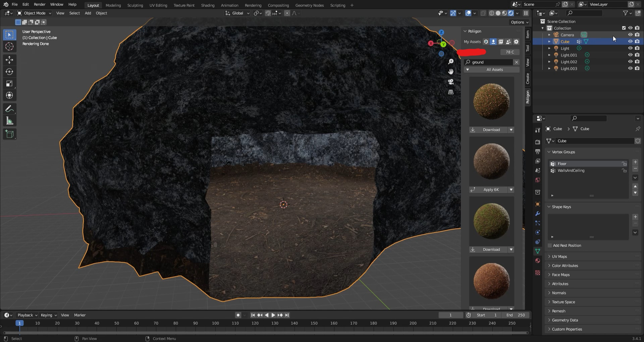This screenshot has height=342, width=644.
Task: Open the Tool sidebar tab
Action: pyautogui.click(x=528, y=48)
